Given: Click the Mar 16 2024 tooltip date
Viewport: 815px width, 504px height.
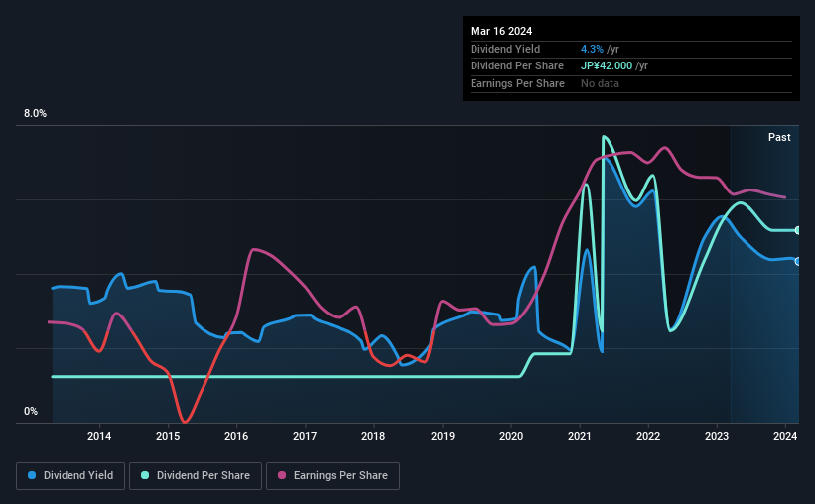Looking at the screenshot, I should 501,31.
